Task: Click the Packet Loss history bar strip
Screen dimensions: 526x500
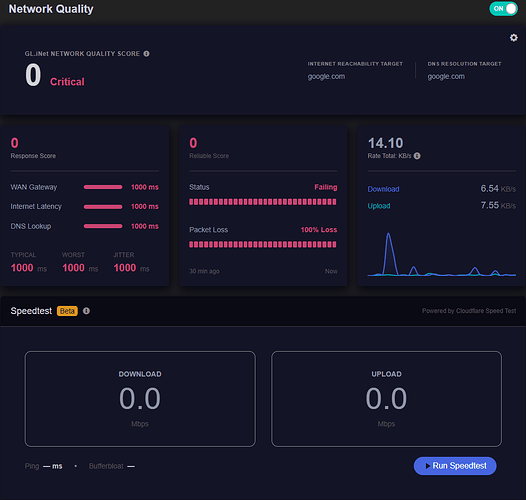Action: tap(263, 244)
